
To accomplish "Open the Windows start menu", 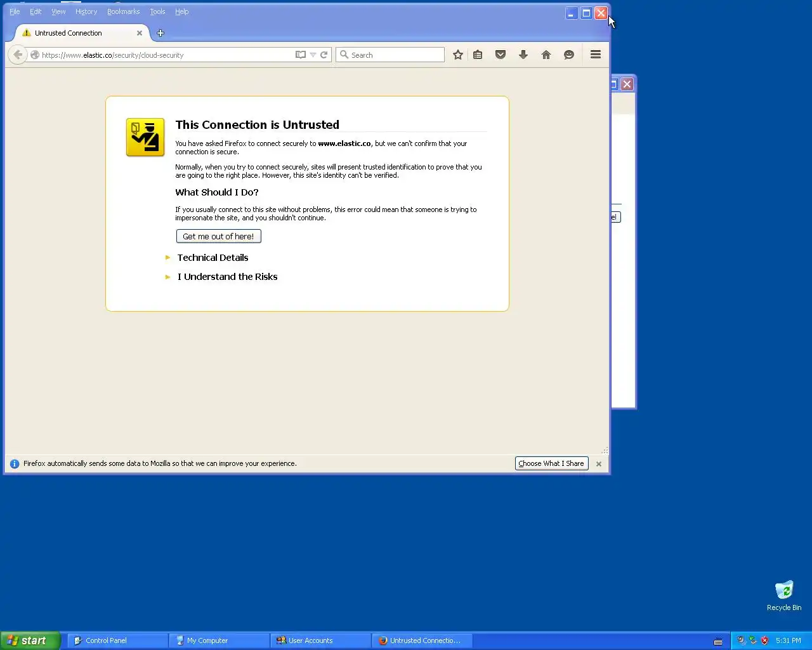I will 30,640.
